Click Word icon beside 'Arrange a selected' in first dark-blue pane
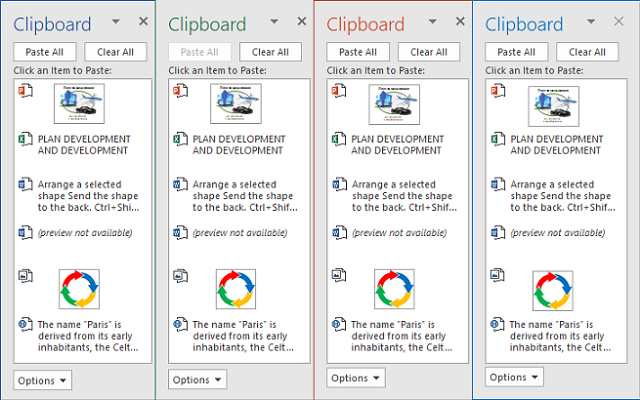Screen dimensions: 640x400 click(25, 184)
